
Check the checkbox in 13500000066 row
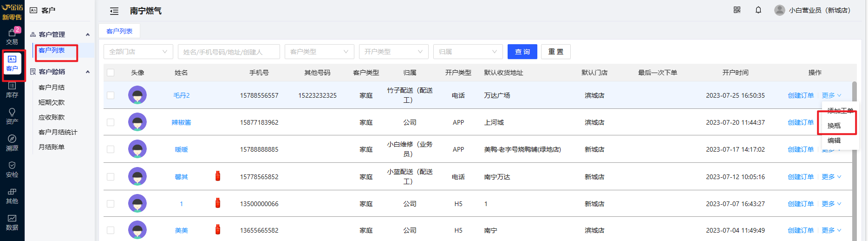tap(111, 204)
